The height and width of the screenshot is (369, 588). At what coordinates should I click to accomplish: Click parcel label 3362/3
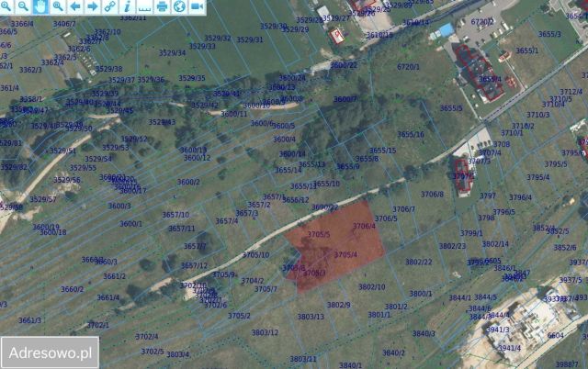30,70
